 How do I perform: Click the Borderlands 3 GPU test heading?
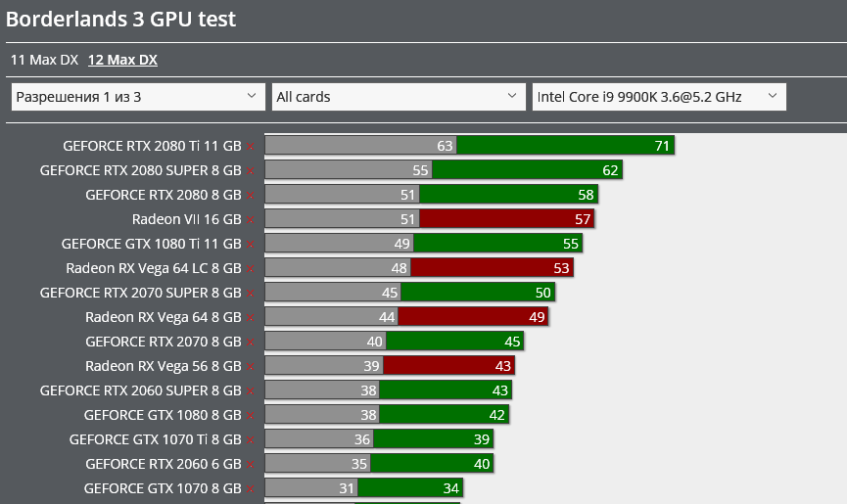point(120,20)
